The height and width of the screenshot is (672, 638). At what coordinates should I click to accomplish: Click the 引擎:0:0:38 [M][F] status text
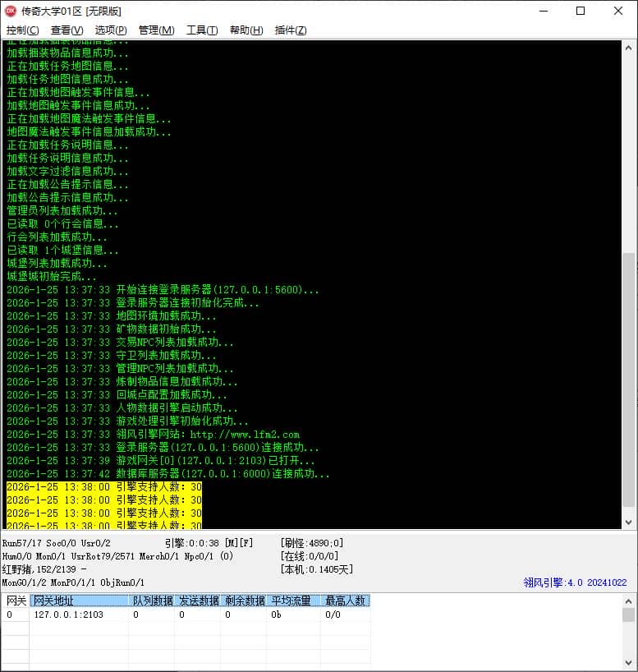(209, 543)
